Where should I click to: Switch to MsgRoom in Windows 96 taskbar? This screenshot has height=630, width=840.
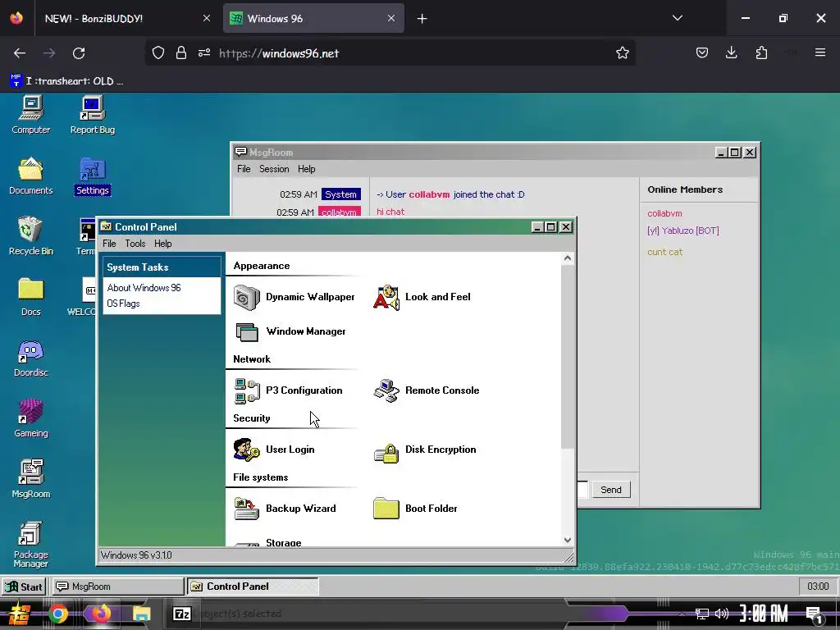(118, 587)
